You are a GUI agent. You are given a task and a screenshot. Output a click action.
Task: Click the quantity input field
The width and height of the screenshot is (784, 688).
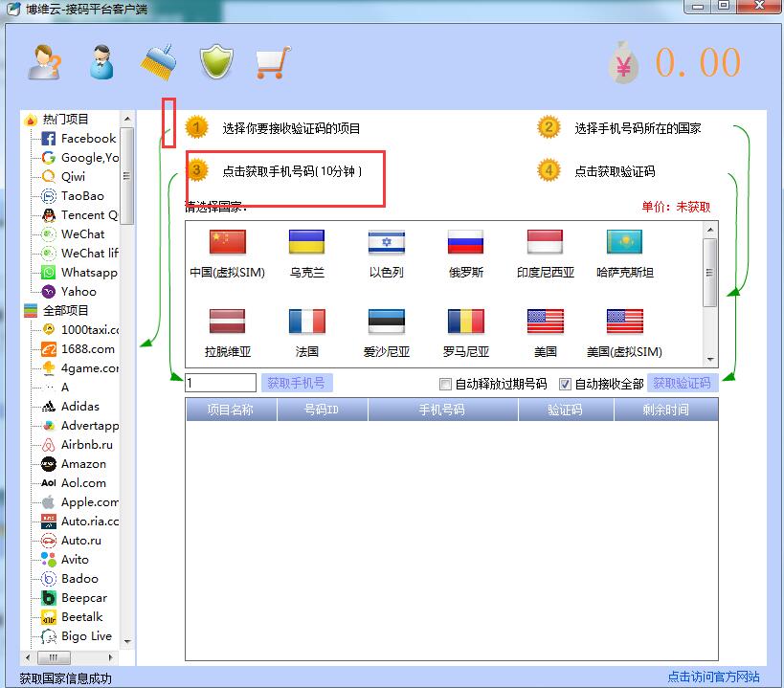coord(220,383)
